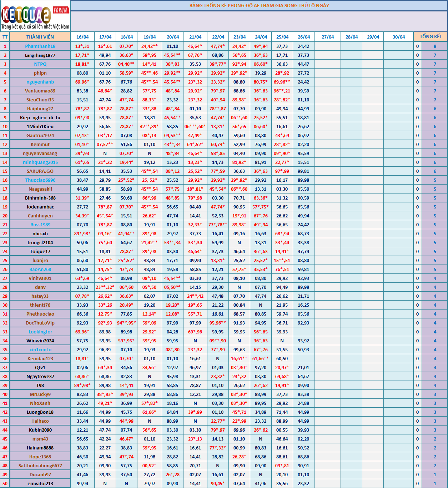
Task: Select member nhcsxh cell
Action: 40,233
